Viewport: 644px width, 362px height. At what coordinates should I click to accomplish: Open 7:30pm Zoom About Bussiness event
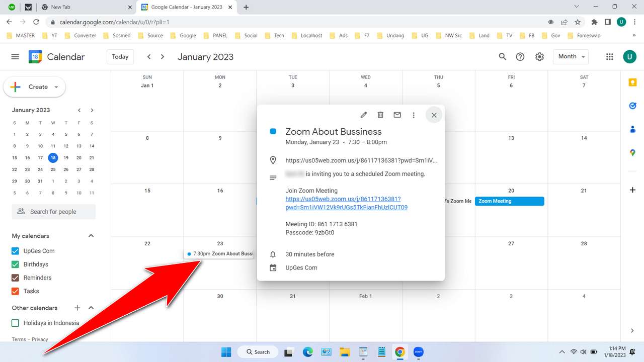[x=219, y=254]
